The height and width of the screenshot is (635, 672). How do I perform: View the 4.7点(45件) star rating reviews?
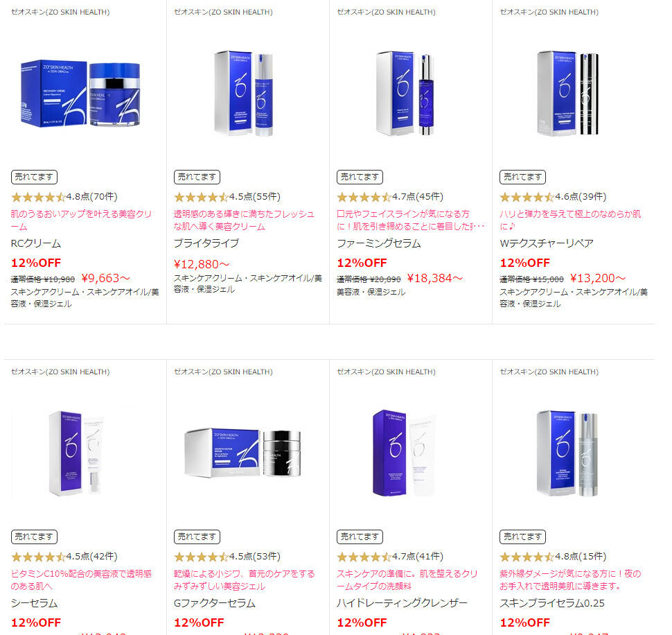390,197
